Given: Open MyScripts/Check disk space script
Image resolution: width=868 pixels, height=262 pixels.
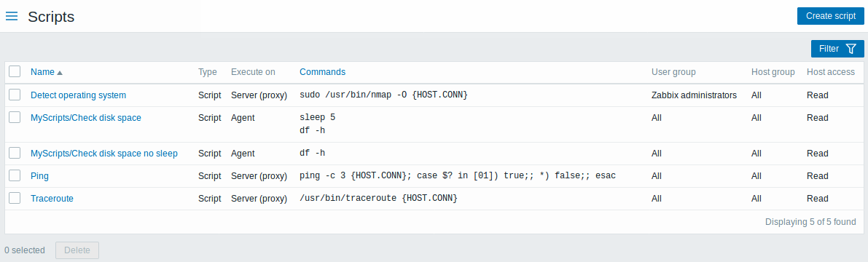Looking at the screenshot, I should point(86,118).
